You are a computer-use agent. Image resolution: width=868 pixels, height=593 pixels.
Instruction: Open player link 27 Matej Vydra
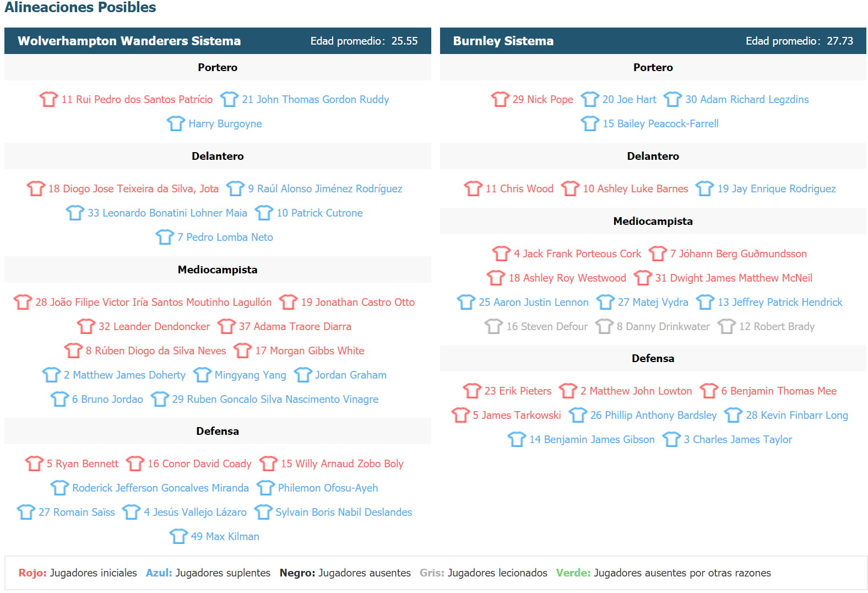pyautogui.click(x=653, y=302)
